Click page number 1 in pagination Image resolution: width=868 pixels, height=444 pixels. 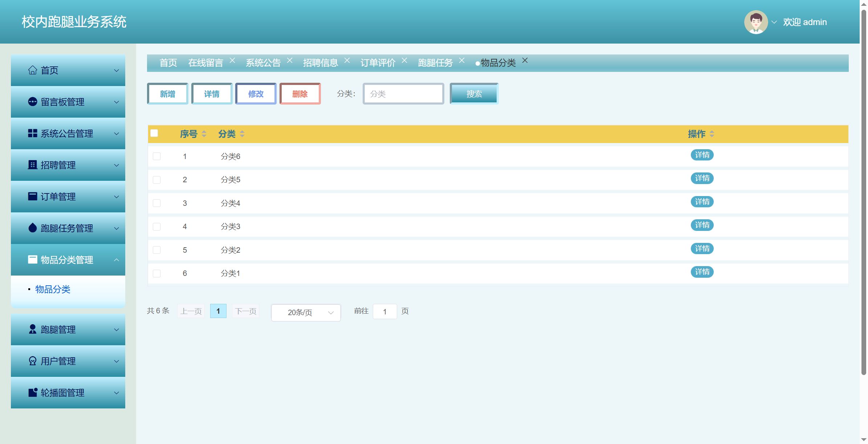[x=218, y=311]
